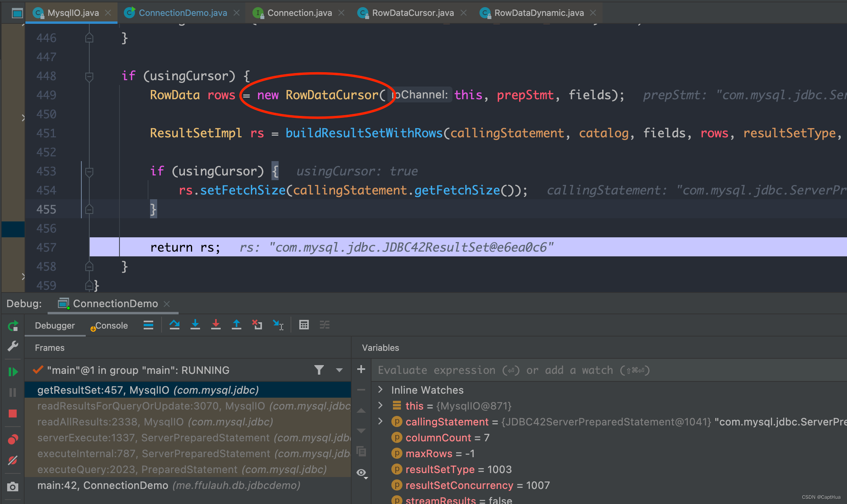Expand the callingStatement variable
The image size is (847, 504).
point(380,421)
